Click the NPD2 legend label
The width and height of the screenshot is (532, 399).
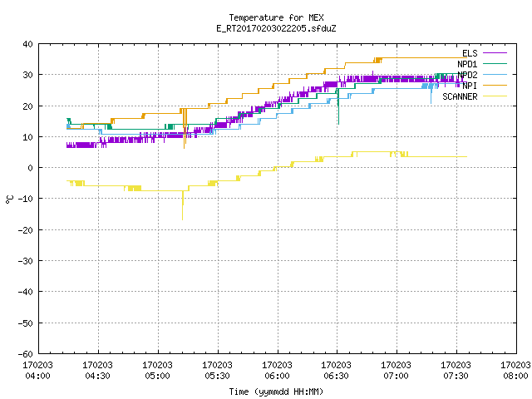[x=467, y=75]
